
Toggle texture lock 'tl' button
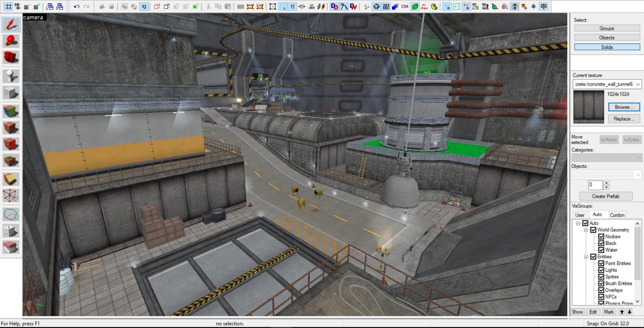tap(292, 6)
